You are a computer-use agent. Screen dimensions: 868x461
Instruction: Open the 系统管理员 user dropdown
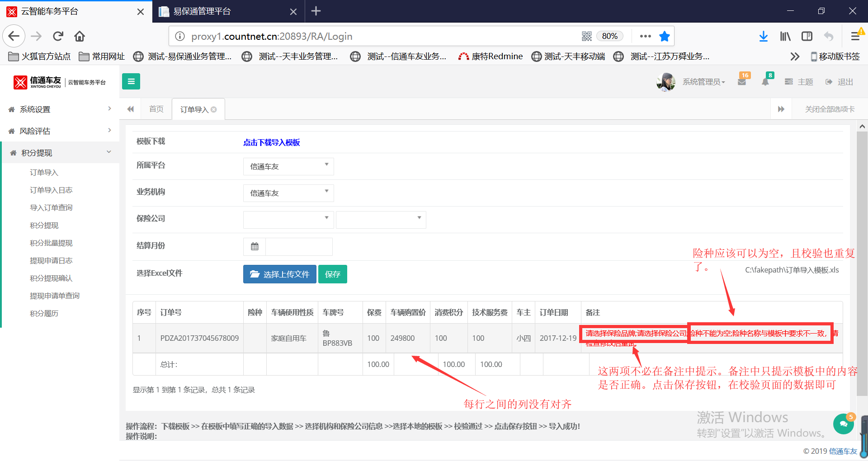704,82
